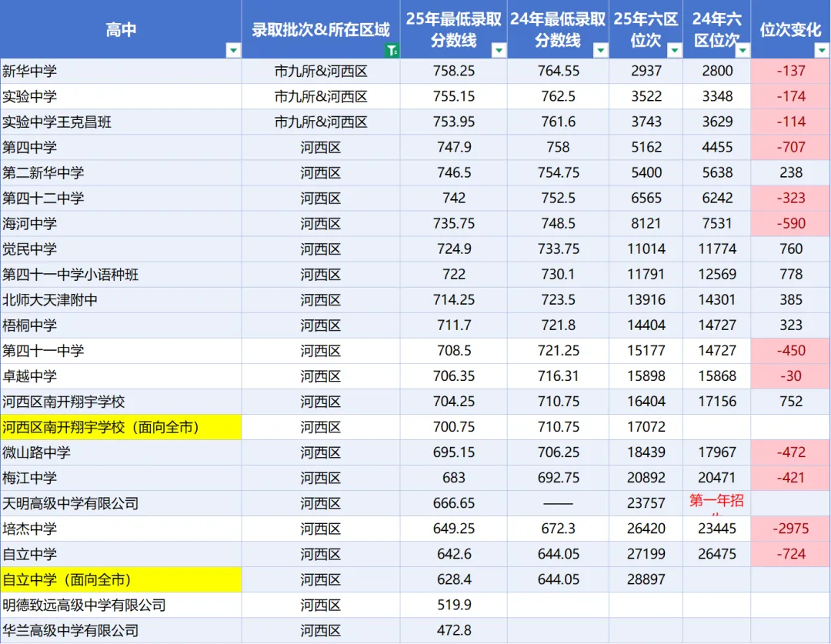The height and width of the screenshot is (644, 831).
Task: Select the -724 change cell
Action: point(791,555)
